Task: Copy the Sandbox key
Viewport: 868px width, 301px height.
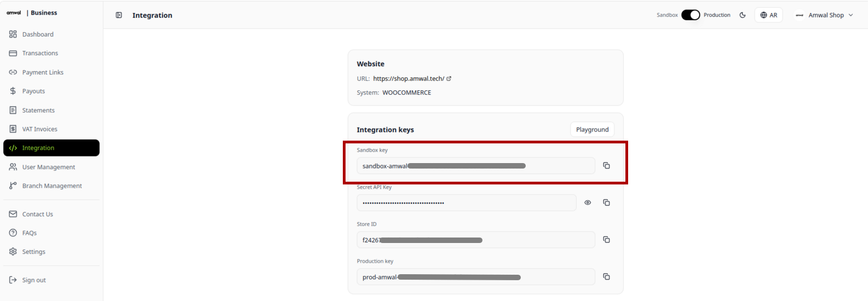Action: click(606, 165)
